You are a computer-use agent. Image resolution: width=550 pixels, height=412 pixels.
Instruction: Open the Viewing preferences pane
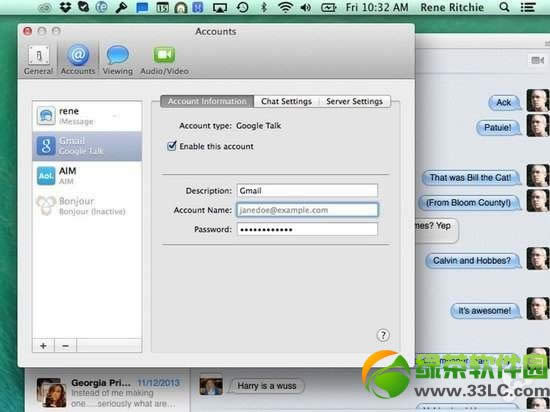coord(118,60)
